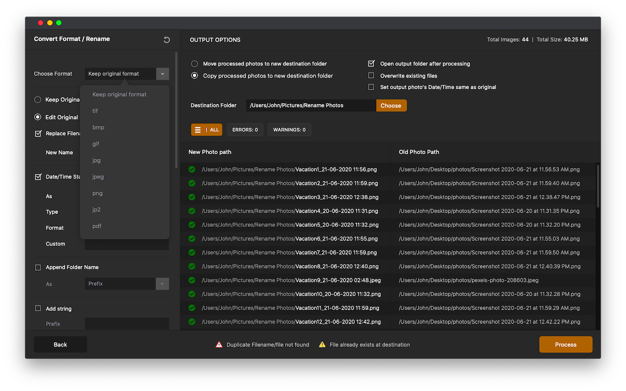Click the yellow triangle File already exists icon
The image size is (626, 391).
coord(322,345)
